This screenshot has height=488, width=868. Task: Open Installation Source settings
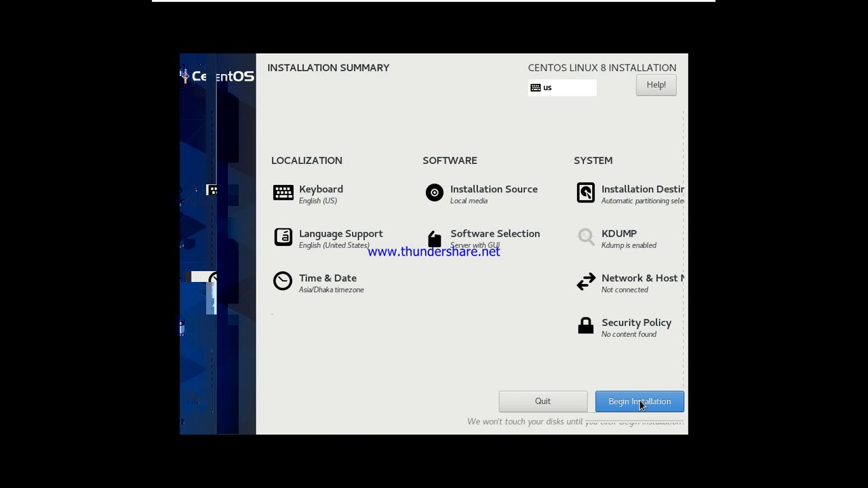coord(494,189)
